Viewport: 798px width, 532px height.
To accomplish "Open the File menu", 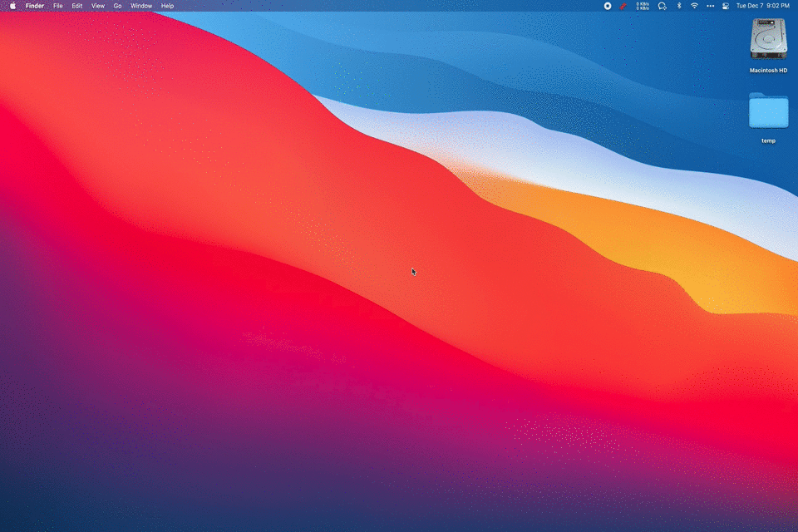I will point(58,6).
